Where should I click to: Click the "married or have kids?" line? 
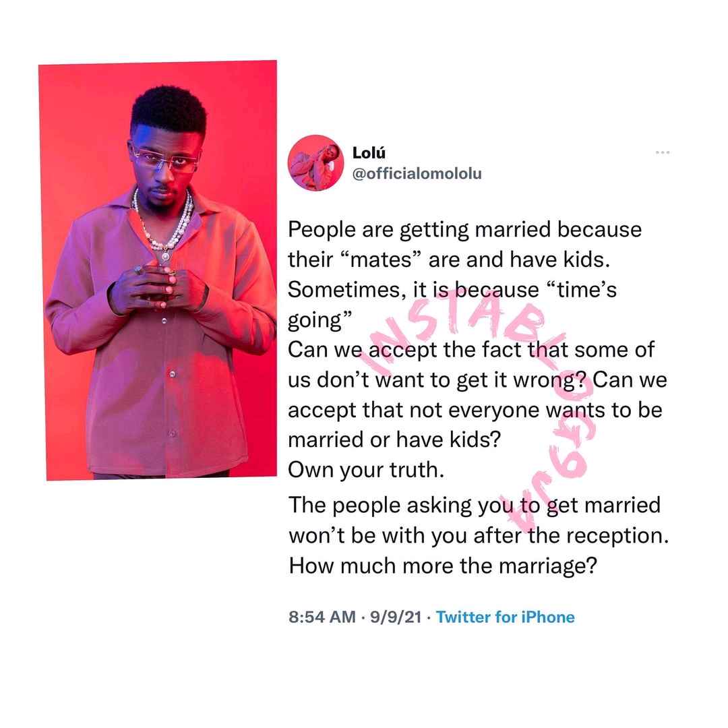pyautogui.click(x=394, y=439)
